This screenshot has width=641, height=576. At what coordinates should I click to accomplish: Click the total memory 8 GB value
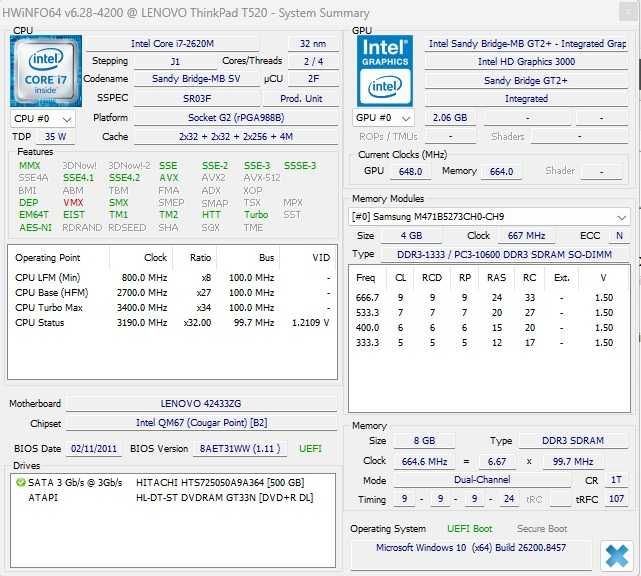(424, 441)
